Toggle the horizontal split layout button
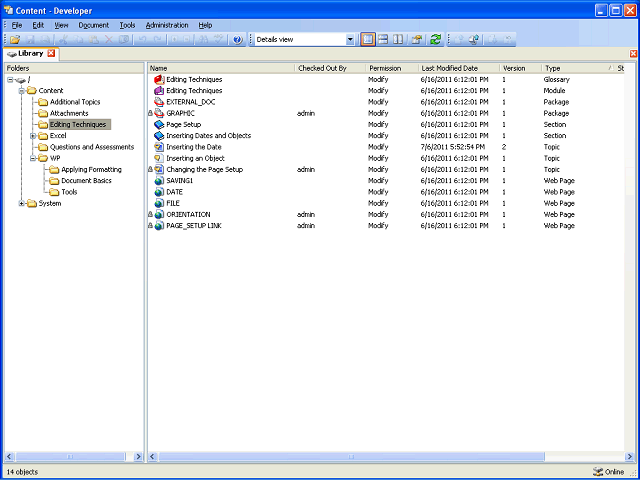Screen dimensions: 640x480 point(383,40)
